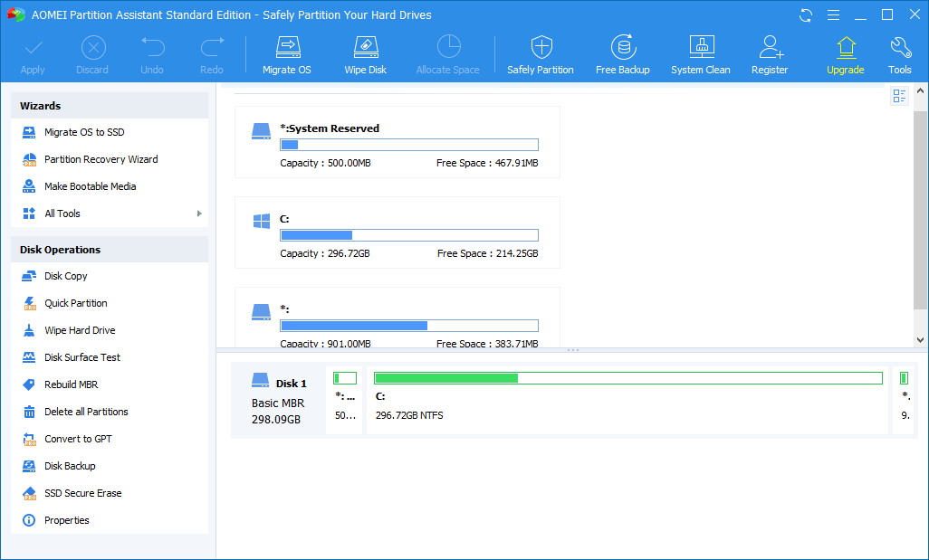Click "Capacity : 296.72GB" text
This screenshot has height=560, width=929.
click(325, 253)
